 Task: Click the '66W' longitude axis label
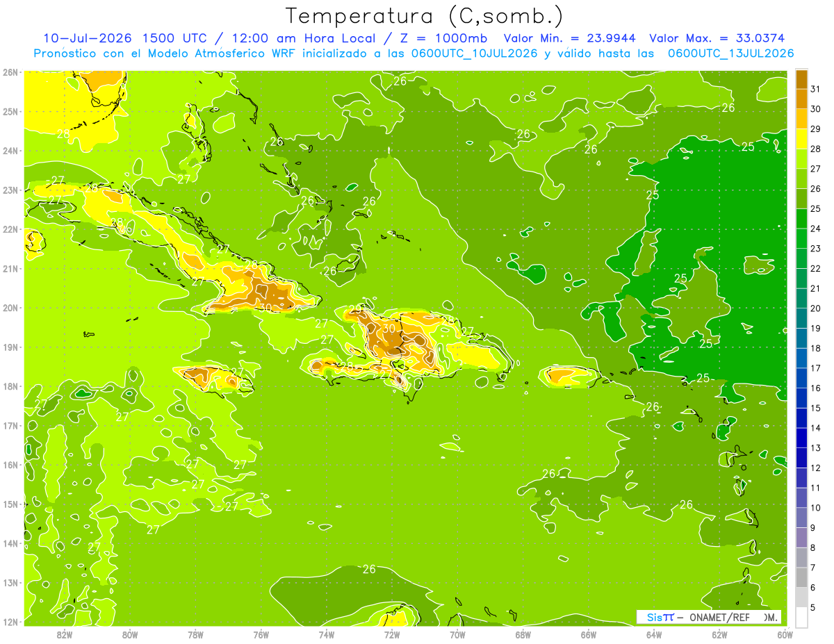[589, 634]
